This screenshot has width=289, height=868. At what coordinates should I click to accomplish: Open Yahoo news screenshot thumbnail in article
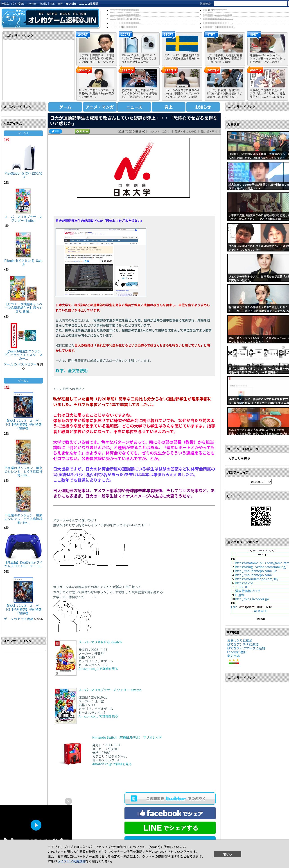101,262
